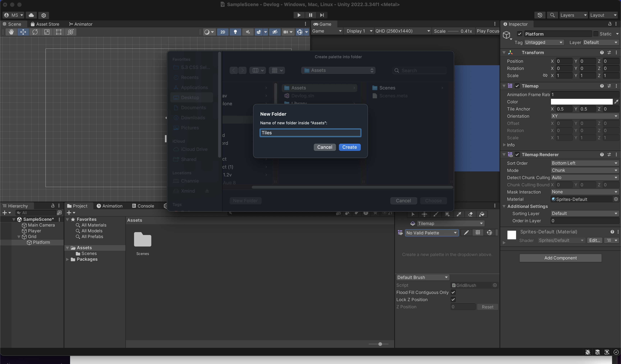Uncheck Lock Z Position
The height and width of the screenshot is (364, 621).
tap(453, 300)
